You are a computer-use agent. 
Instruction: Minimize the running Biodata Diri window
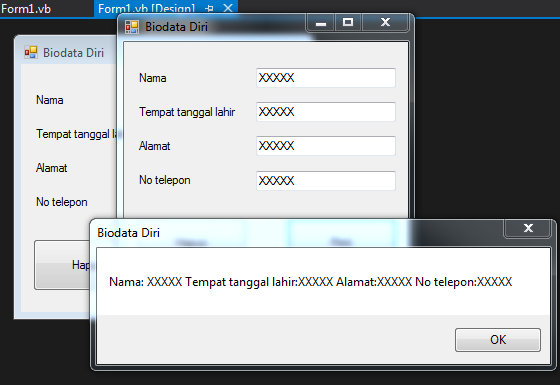(320, 23)
